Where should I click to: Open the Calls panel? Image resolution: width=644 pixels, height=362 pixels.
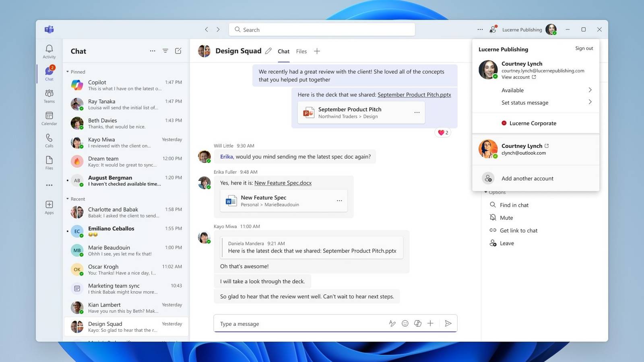49,140
